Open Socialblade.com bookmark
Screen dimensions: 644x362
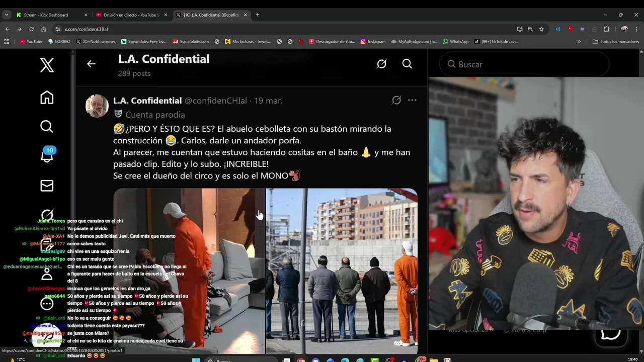(x=191, y=42)
